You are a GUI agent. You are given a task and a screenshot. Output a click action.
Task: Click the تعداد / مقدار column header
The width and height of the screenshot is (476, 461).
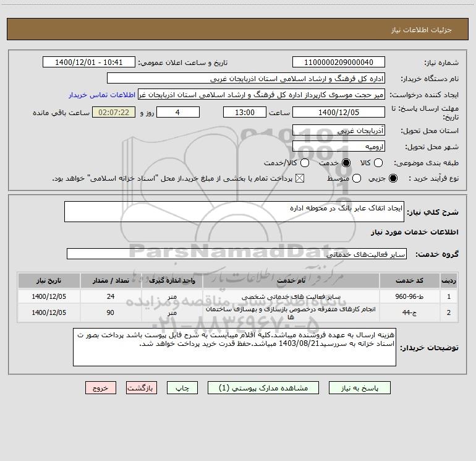(111, 280)
